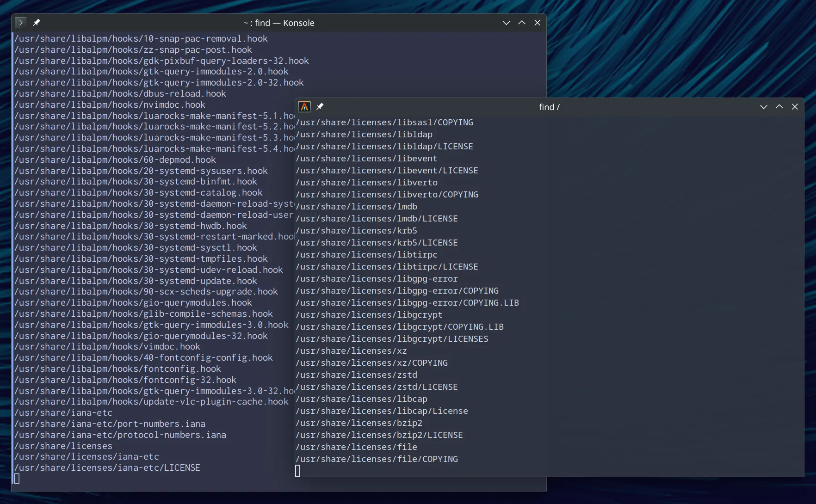Click the path /usr/share/libalpm/hooks/vimdoc.hook
816x504 pixels.
pyautogui.click(x=107, y=346)
